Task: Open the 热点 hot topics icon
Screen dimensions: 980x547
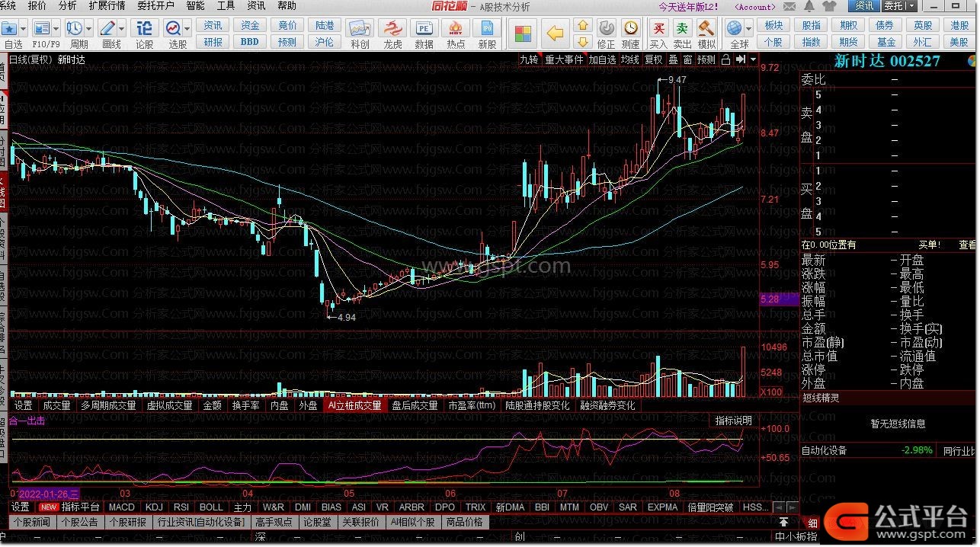Action: (456, 29)
